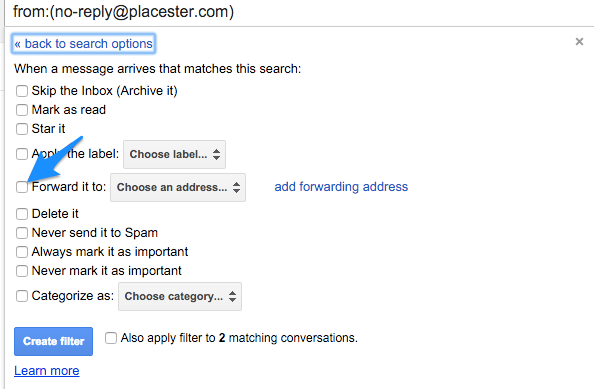Go back to search options
The image size is (594, 389).
83,44
